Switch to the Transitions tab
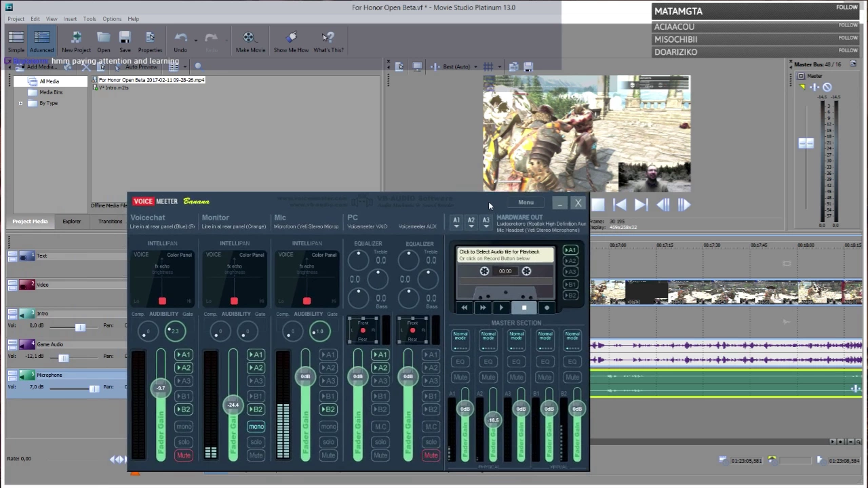The height and width of the screenshot is (488, 868). pyautogui.click(x=110, y=221)
